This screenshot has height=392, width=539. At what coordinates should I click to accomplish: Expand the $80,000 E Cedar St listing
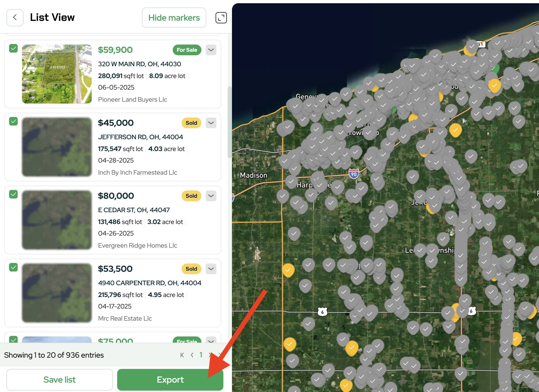[x=211, y=196]
